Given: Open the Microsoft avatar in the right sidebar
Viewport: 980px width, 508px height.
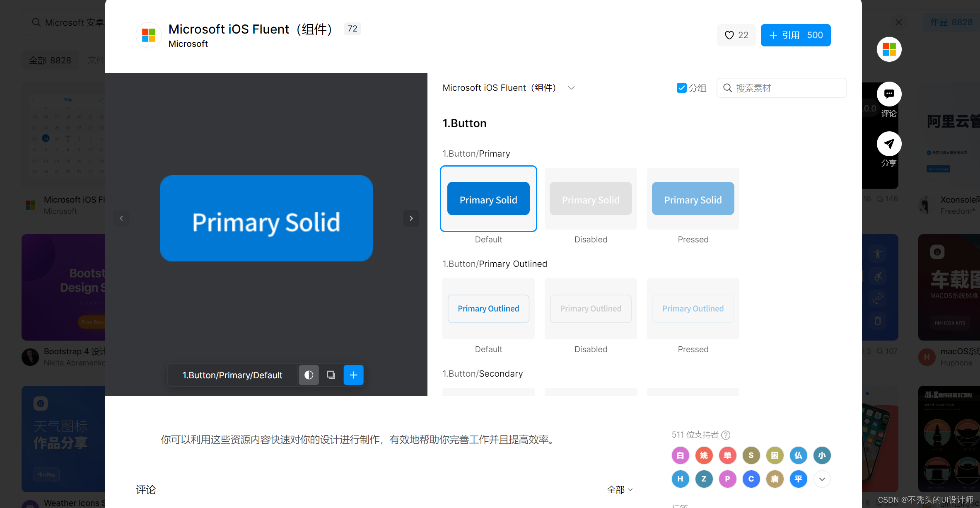Looking at the screenshot, I should (x=889, y=49).
